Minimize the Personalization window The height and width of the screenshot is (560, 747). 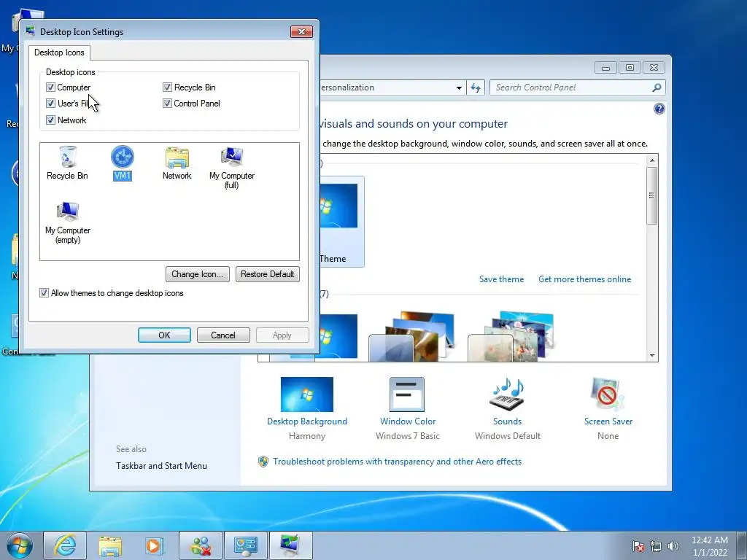[605, 68]
